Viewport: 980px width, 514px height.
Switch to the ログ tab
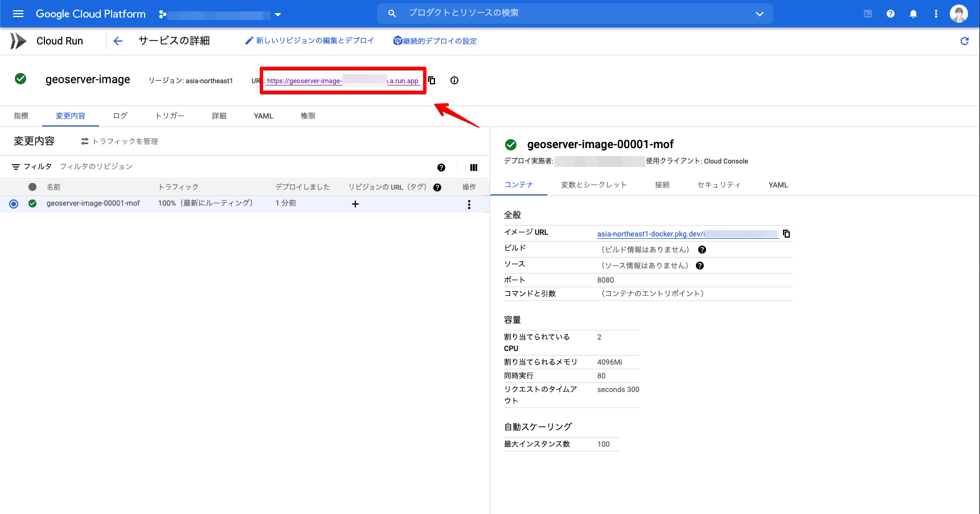(x=120, y=116)
